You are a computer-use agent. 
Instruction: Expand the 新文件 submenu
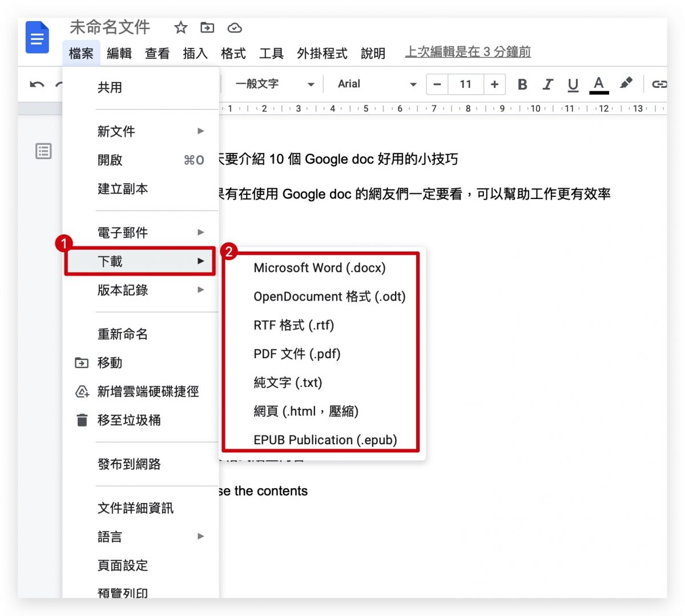pyautogui.click(x=140, y=131)
